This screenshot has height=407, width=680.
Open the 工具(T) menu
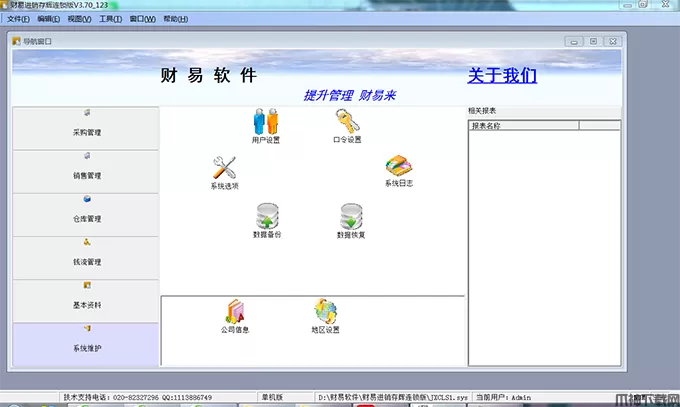click(111, 19)
